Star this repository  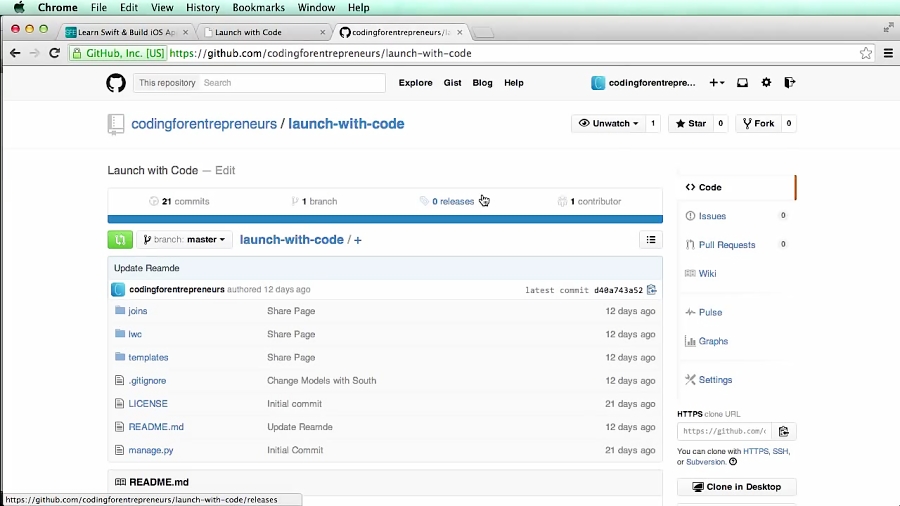690,123
